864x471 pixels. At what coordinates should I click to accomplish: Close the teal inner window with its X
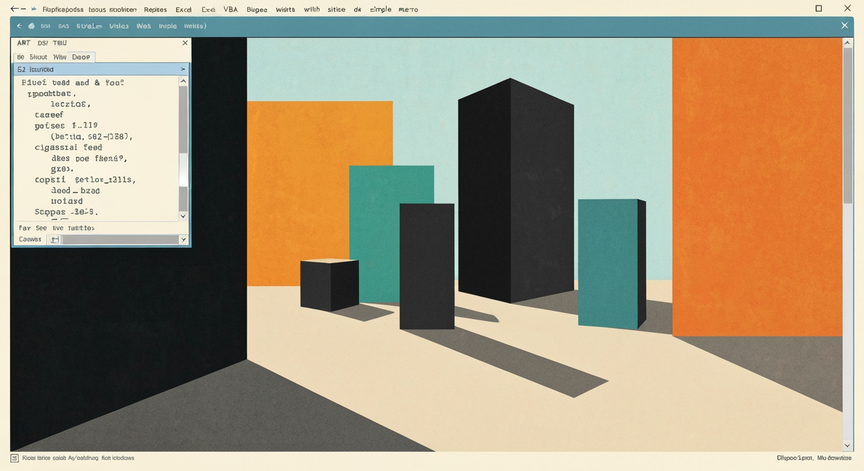(x=844, y=25)
